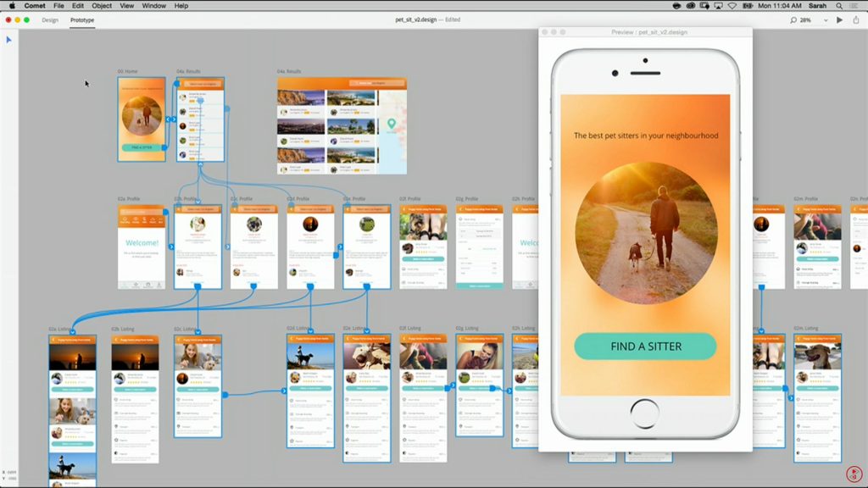868x488 pixels.
Task: Click the Mon 11:04 AM clock
Action: [780, 6]
